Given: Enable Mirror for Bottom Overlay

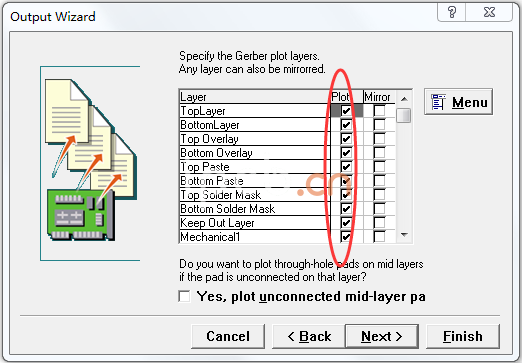Looking at the screenshot, I should 379,153.
